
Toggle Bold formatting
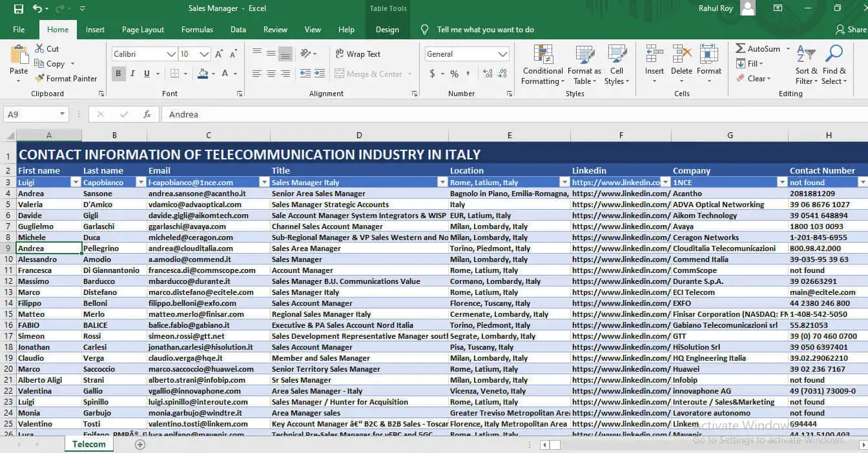(118, 74)
